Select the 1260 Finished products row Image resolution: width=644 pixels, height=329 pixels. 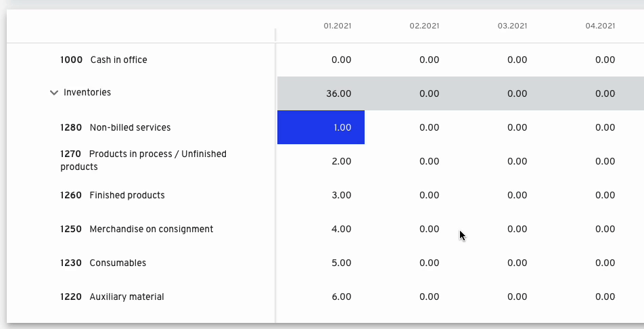[x=112, y=195]
